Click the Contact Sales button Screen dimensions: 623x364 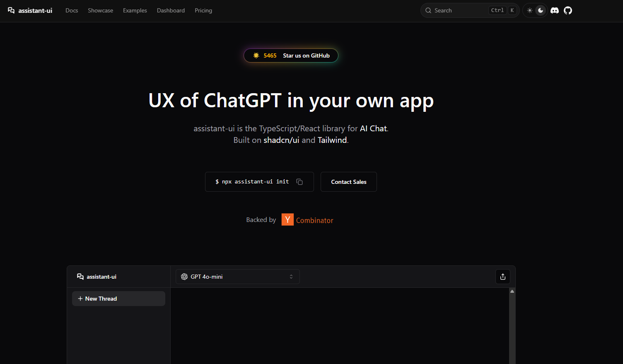pyautogui.click(x=349, y=182)
